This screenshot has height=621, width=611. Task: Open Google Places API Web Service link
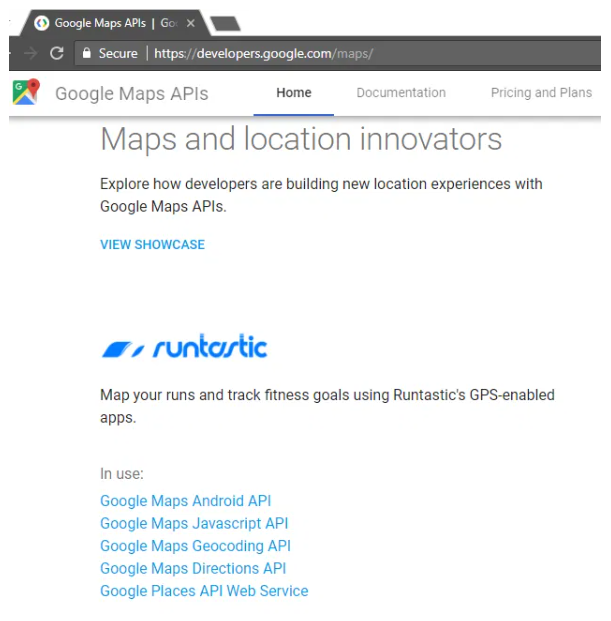coord(204,591)
